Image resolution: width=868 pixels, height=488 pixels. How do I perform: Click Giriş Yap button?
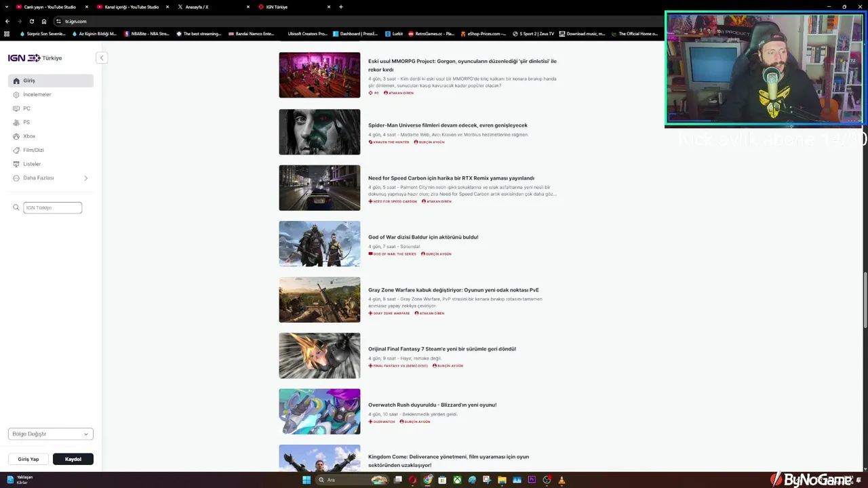[x=28, y=459]
